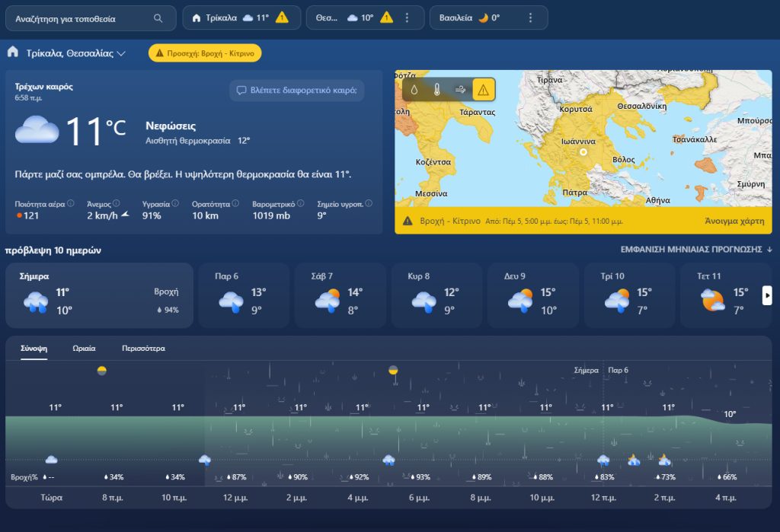This screenshot has height=532, width=780.
Task: Select the precipitation map layer droplet icon
Action: tap(414, 89)
